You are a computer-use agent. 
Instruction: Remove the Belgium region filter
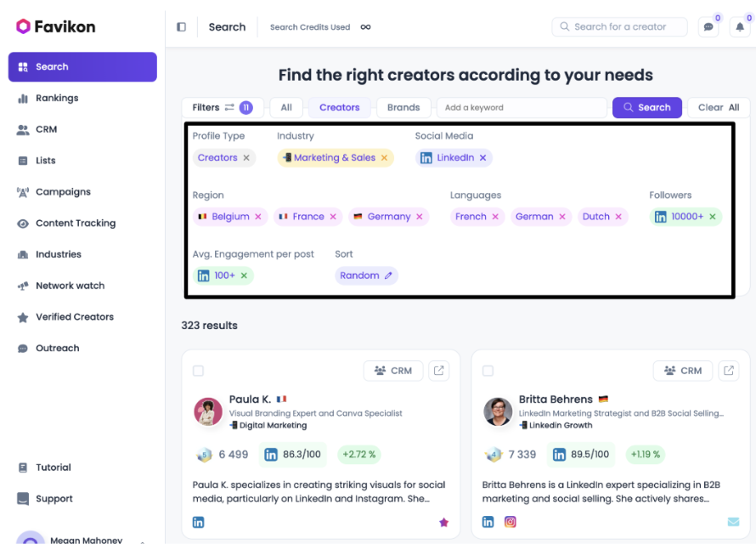258,217
